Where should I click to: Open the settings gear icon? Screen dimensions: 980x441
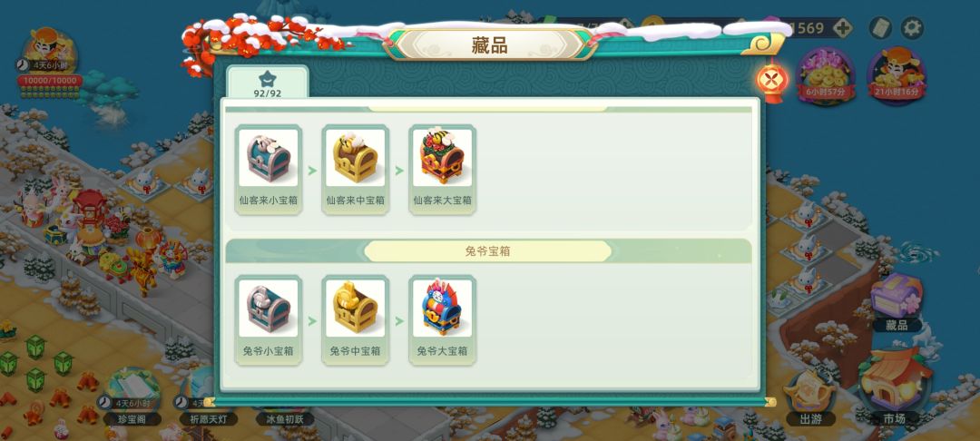click(912, 28)
